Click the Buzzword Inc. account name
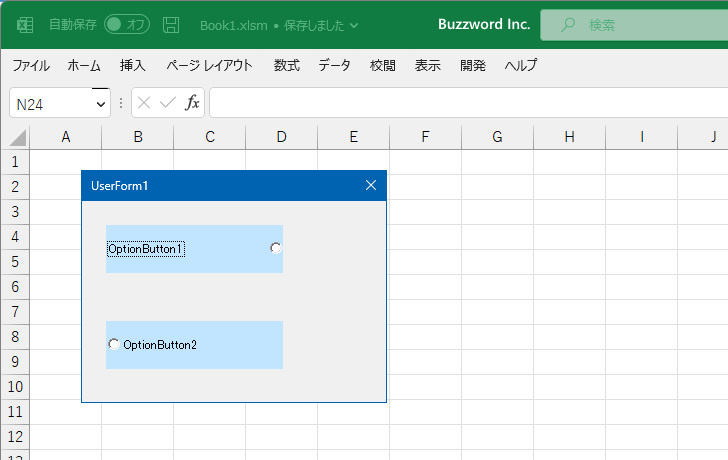The image size is (728, 460). pos(484,24)
